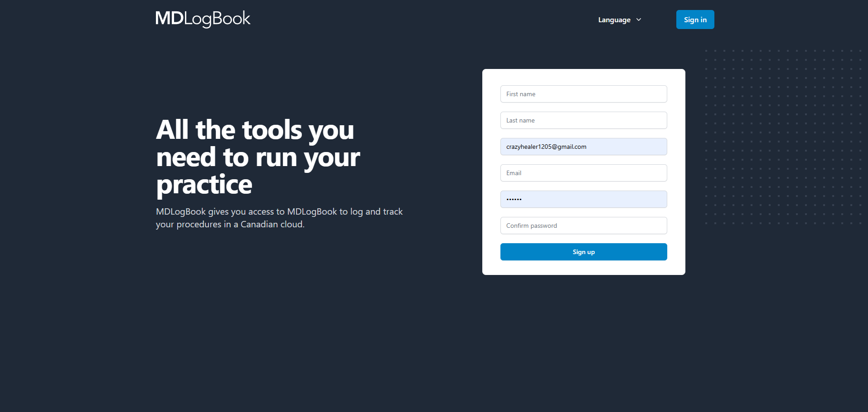Click "Canadian cloud" in the description text
The width and height of the screenshot is (868, 412).
coord(272,225)
